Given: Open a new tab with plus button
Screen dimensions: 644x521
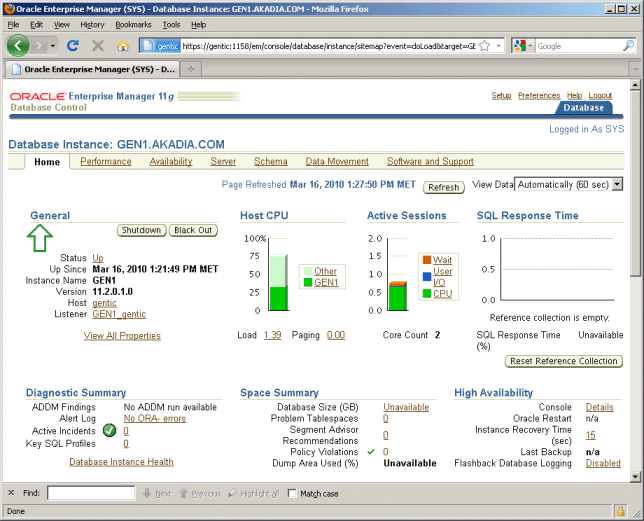Looking at the screenshot, I should (191, 69).
